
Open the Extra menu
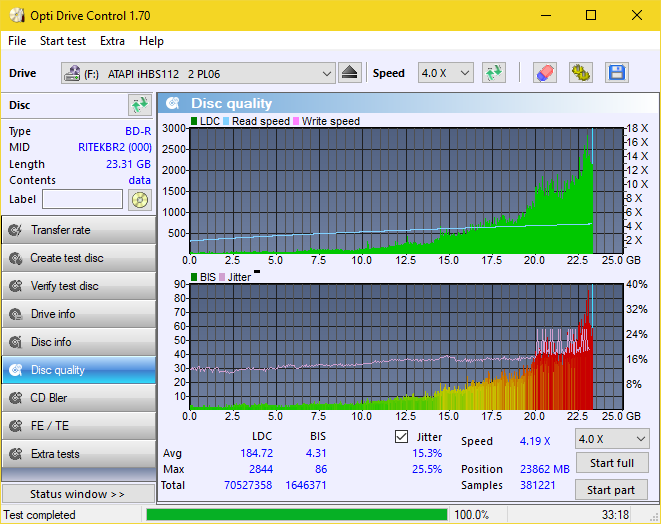coord(112,41)
